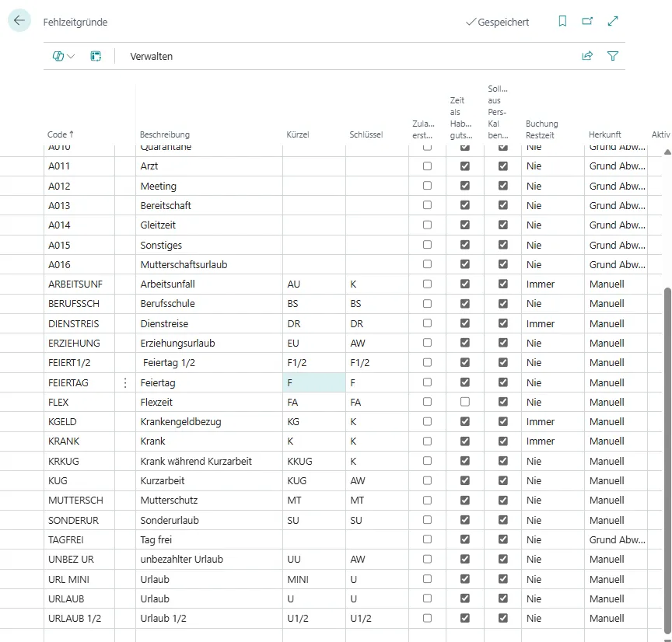672x642 pixels.
Task: Click the back arrow button
Action: click(19, 21)
